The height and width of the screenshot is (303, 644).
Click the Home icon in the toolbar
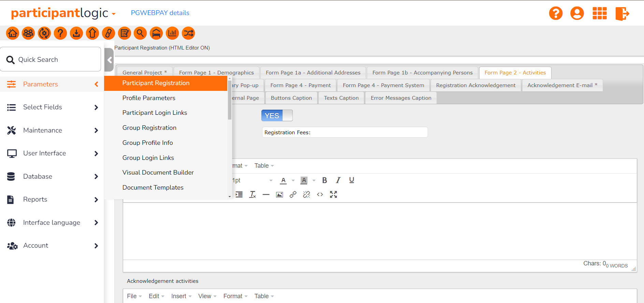tap(13, 33)
